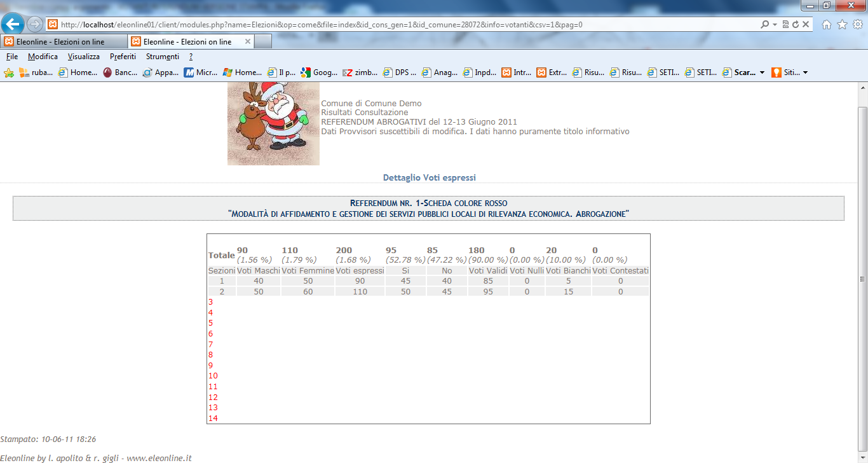
Task: Open the Favorites star icon
Action: pyautogui.click(x=842, y=25)
